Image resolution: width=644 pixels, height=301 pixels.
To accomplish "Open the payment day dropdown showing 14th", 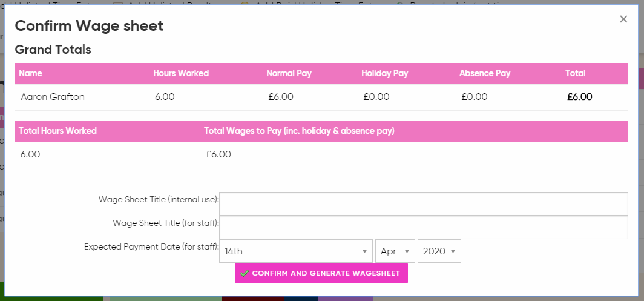I will click(x=296, y=251).
